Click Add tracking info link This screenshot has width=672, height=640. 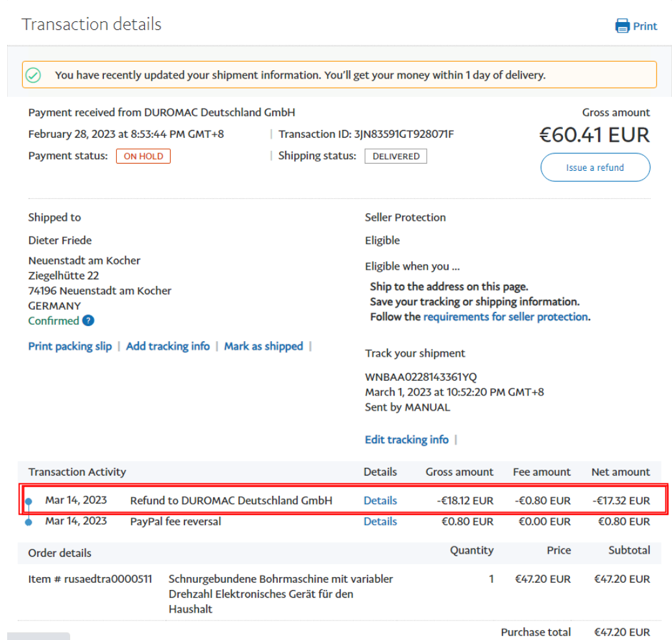pos(168,346)
